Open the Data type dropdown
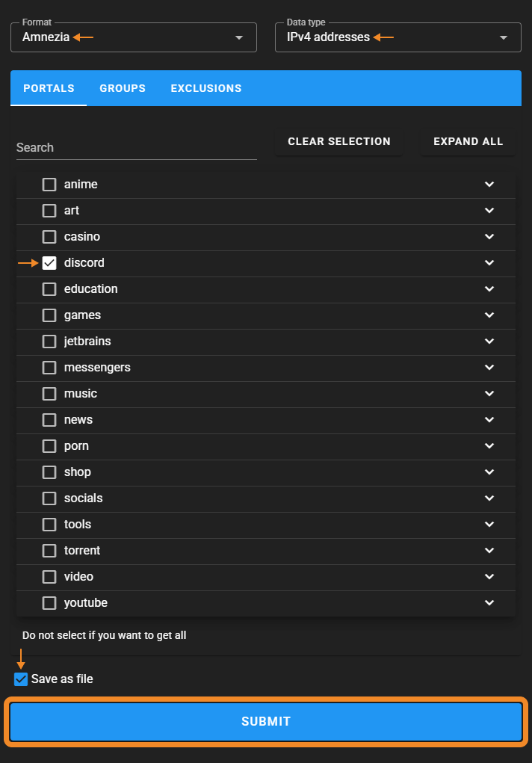 (398, 37)
